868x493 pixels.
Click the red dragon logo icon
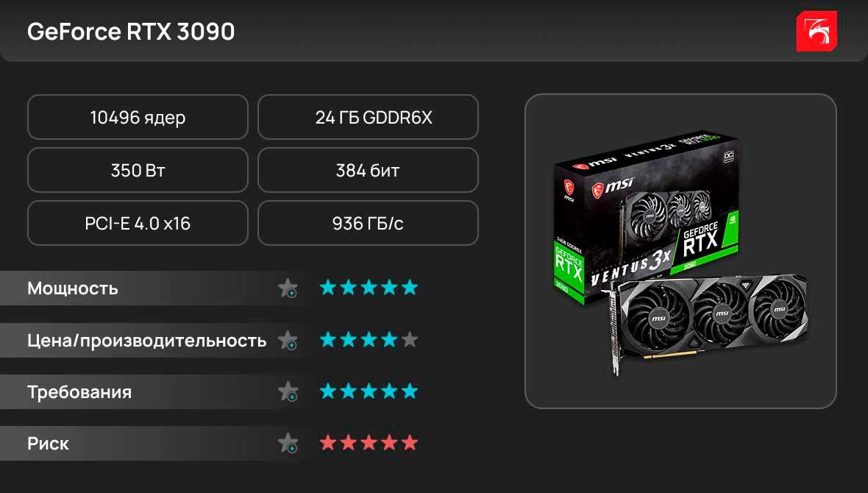817,32
